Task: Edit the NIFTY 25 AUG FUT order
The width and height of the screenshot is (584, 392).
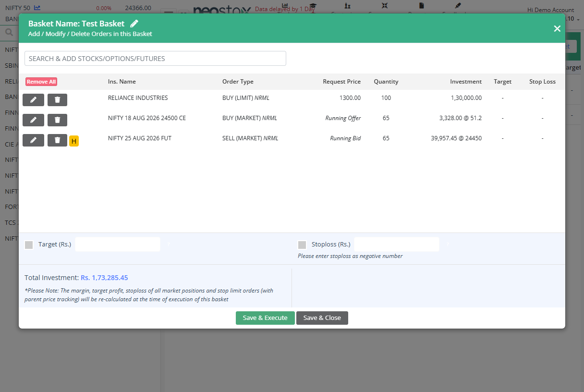Action: click(x=33, y=140)
